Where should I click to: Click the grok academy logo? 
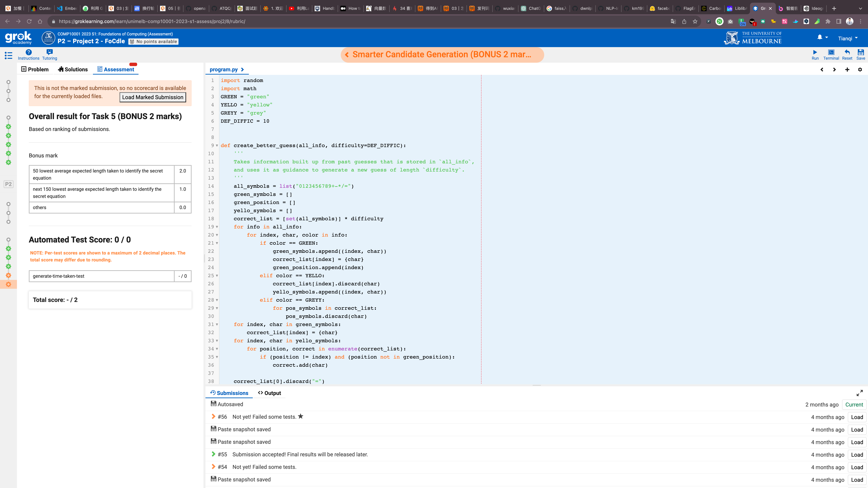tap(18, 38)
